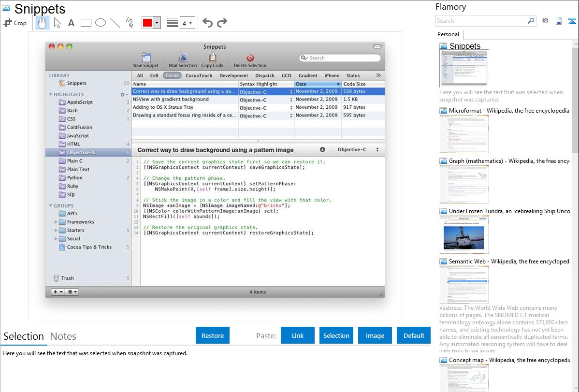Click the search magnifier icon
This screenshot has width=579, height=392.
[x=531, y=21]
